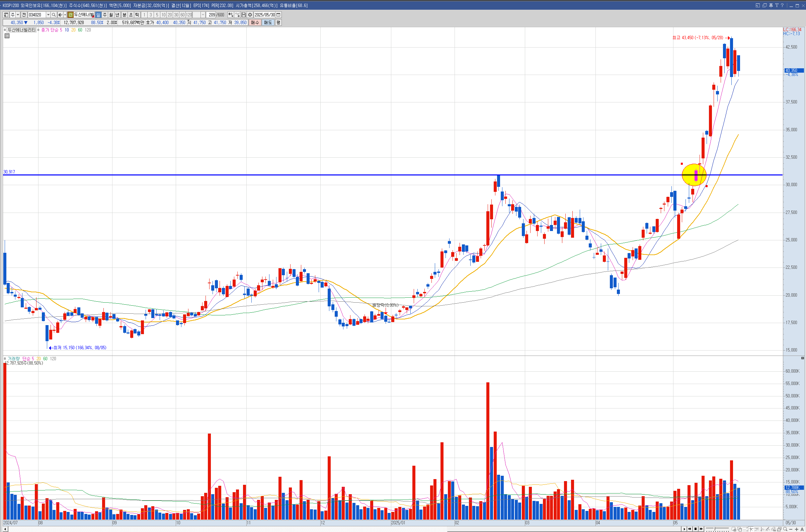Click the 두산에너빌리티 chart legend label
Screen dimensions: 806x532
21,30
